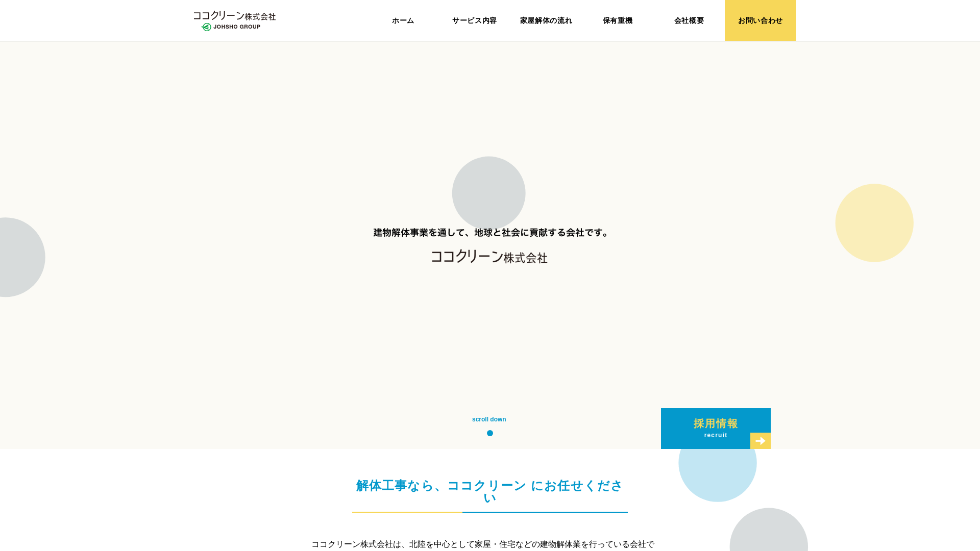Navigate to 家屋解体の流れ page
The height and width of the screenshot is (551, 980).
coord(546,20)
